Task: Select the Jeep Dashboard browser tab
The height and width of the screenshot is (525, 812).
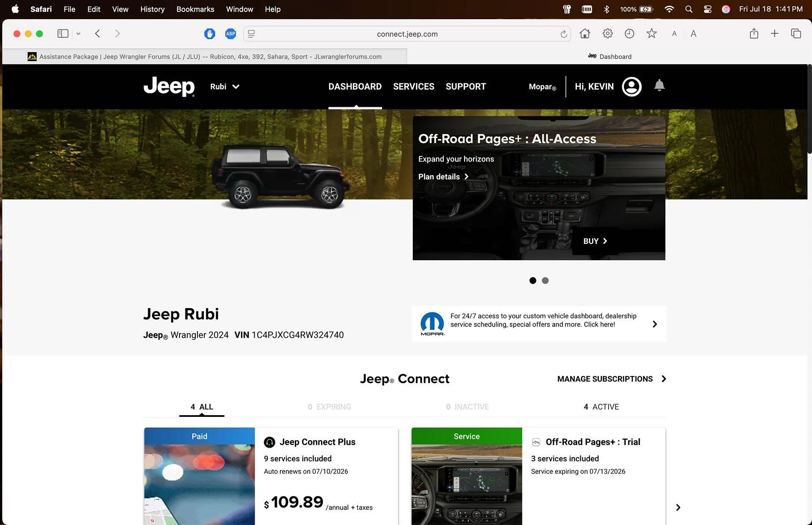Action: [609, 56]
